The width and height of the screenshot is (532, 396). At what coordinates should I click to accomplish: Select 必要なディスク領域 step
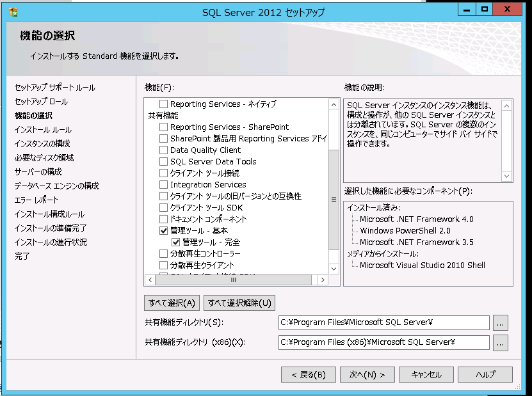click(44, 158)
